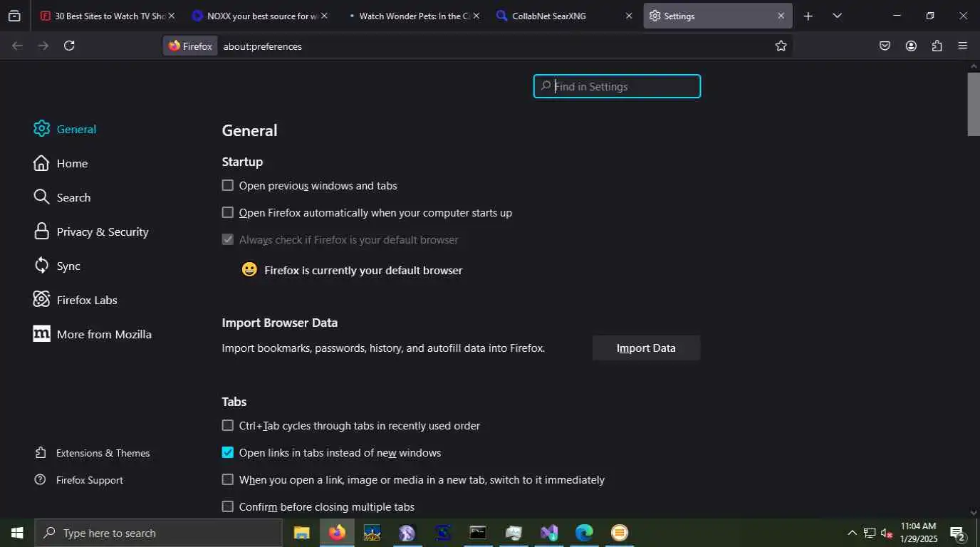Click the Tabs section heading
The height and width of the screenshot is (547, 980).
tap(234, 402)
